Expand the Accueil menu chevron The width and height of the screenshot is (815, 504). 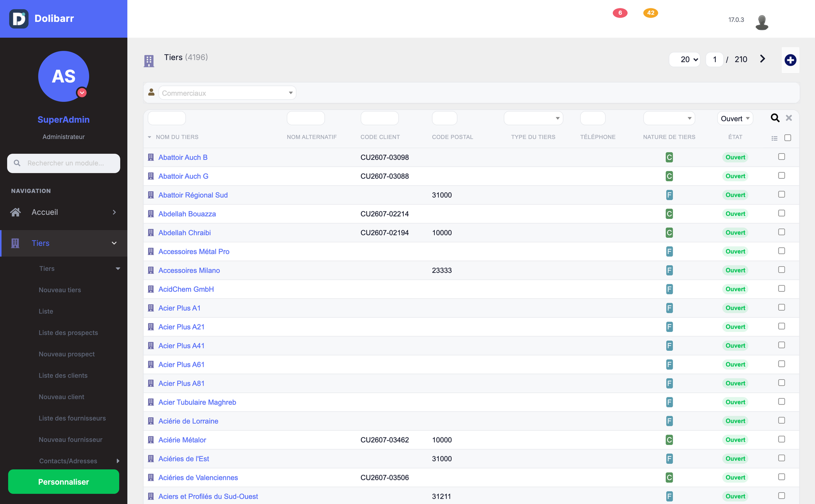coord(114,212)
